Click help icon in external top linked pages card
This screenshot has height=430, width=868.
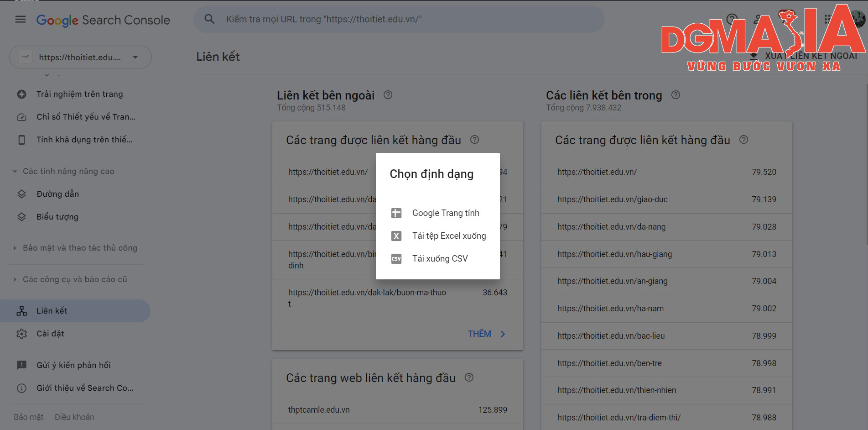(x=474, y=140)
